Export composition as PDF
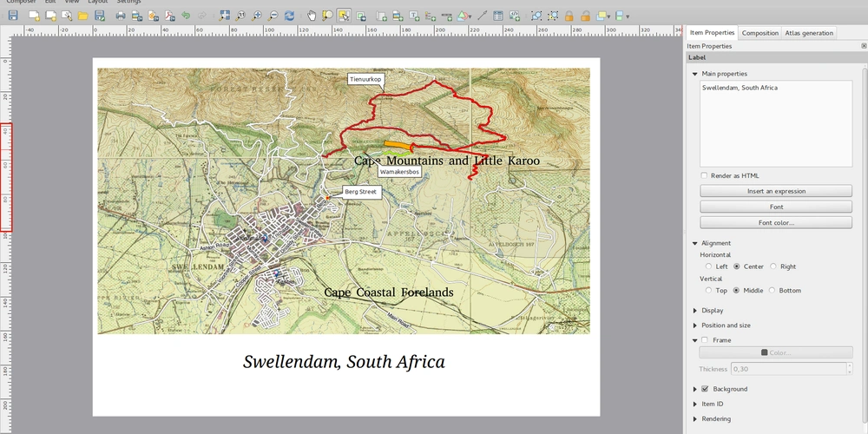Screen dimensions: 868x434 point(169,16)
